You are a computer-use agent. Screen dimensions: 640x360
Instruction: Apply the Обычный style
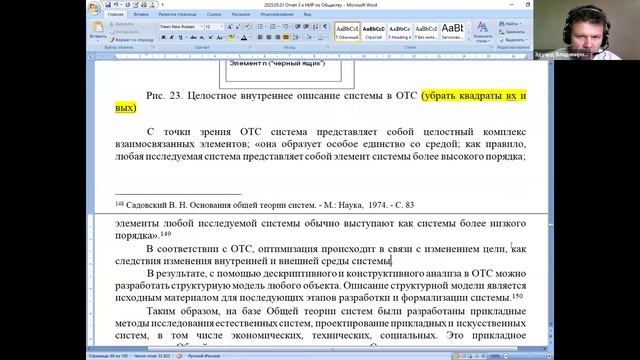click(347, 32)
